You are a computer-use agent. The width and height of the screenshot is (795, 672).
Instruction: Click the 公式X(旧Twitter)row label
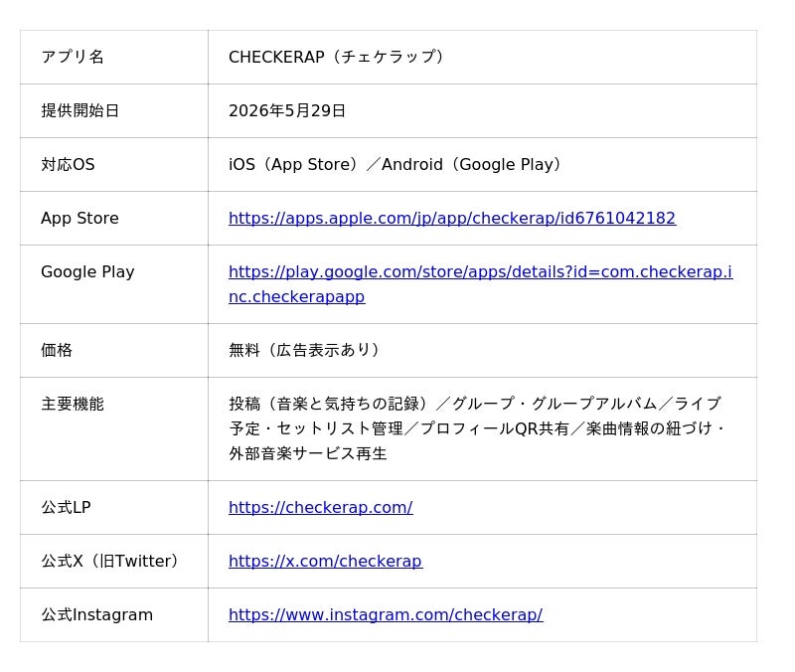point(109,561)
